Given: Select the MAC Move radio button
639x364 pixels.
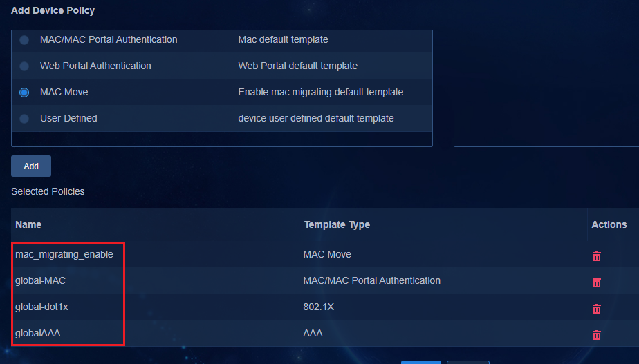Looking at the screenshot, I should coord(24,93).
